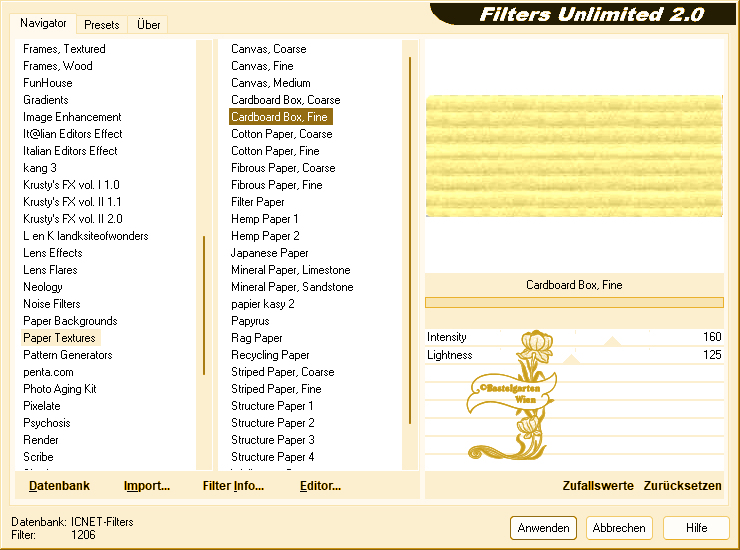Choose Cotton Paper, Fine filter
Screen dimensions: 740x550
[275, 151]
